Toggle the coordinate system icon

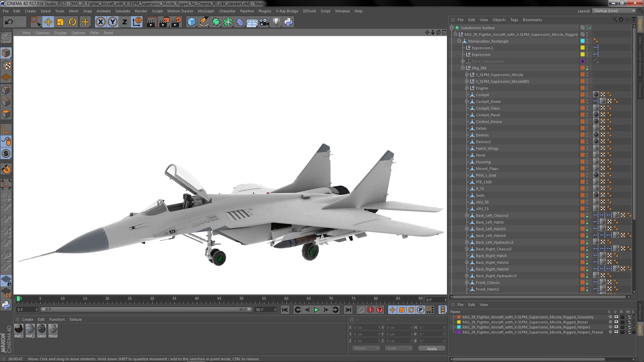137,22
